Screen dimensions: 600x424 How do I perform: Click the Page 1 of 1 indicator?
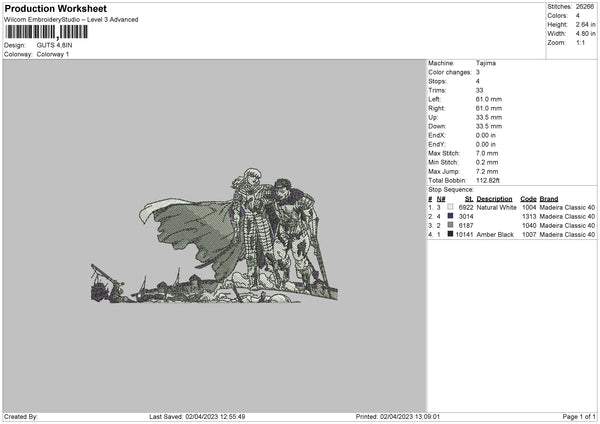(x=579, y=416)
